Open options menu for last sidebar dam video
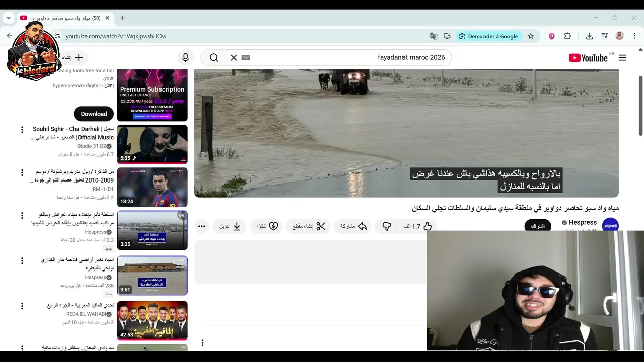The height and width of the screenshot is (362, 644). [22, 348]
